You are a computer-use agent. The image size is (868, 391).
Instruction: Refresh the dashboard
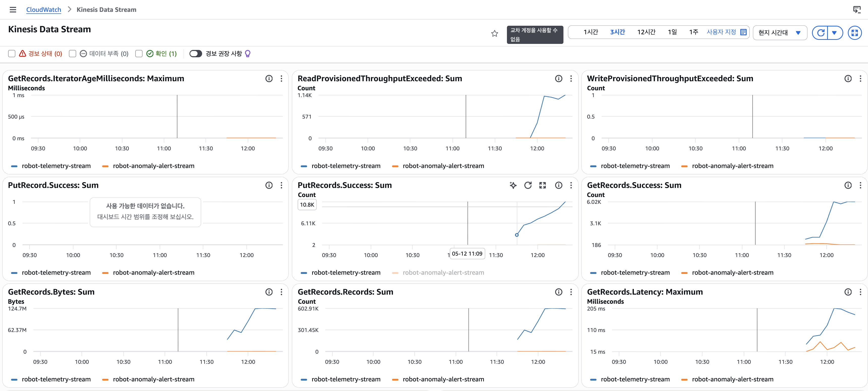(821, 33)
